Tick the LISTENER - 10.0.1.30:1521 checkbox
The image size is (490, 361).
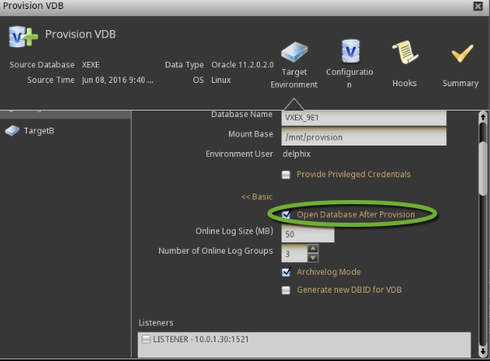[146, 339]
